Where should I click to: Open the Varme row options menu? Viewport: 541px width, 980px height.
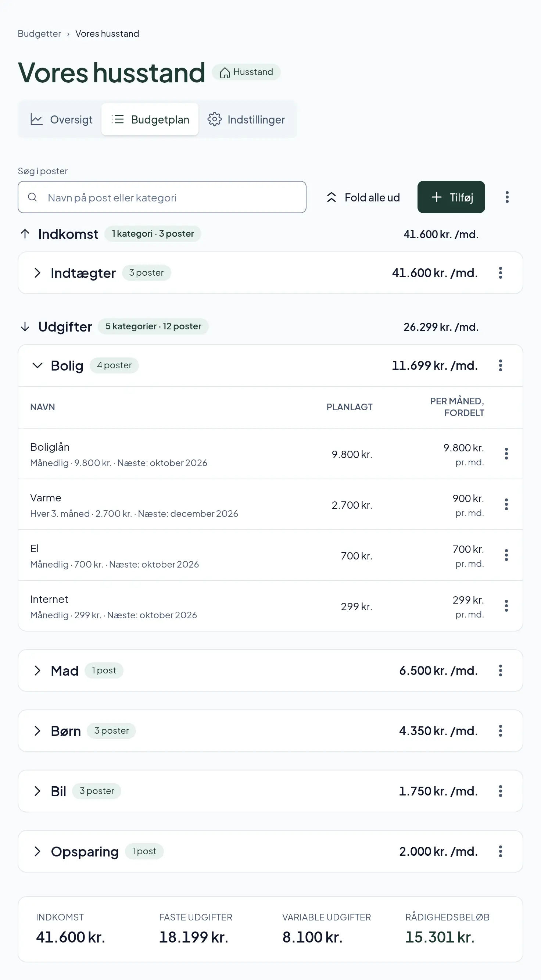pos(506,504)
